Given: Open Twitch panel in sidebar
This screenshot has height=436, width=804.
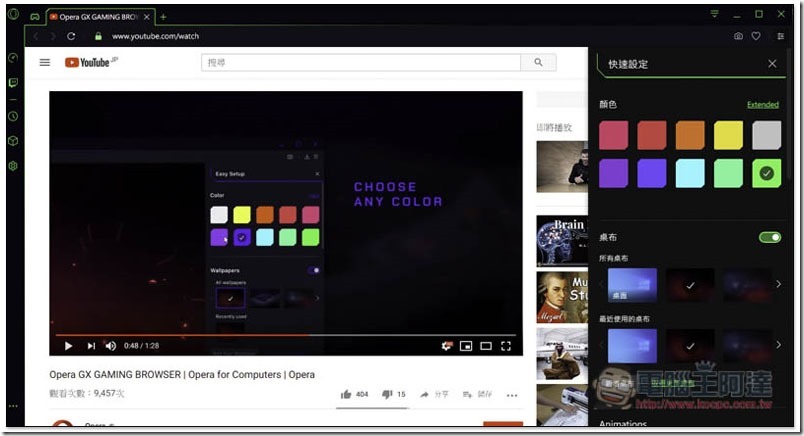Looking at the screenshot, I should tap(13, 83).
